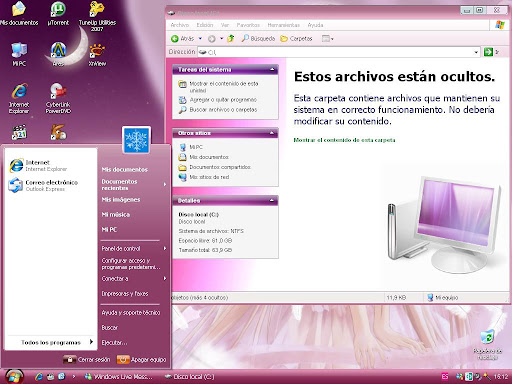Click the Apagar equipo button
Viewport: 512px width, 384px height.
pos(141,360)
